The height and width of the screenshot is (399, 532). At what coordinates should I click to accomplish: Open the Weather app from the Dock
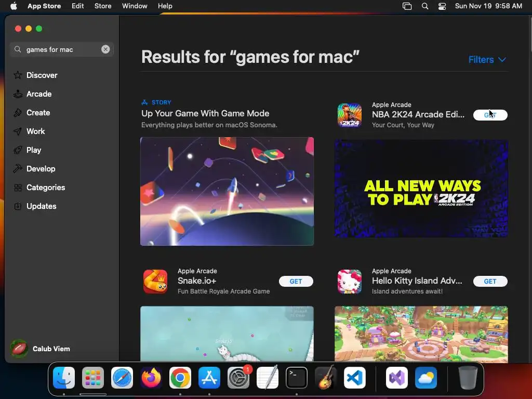click(426, 378)
